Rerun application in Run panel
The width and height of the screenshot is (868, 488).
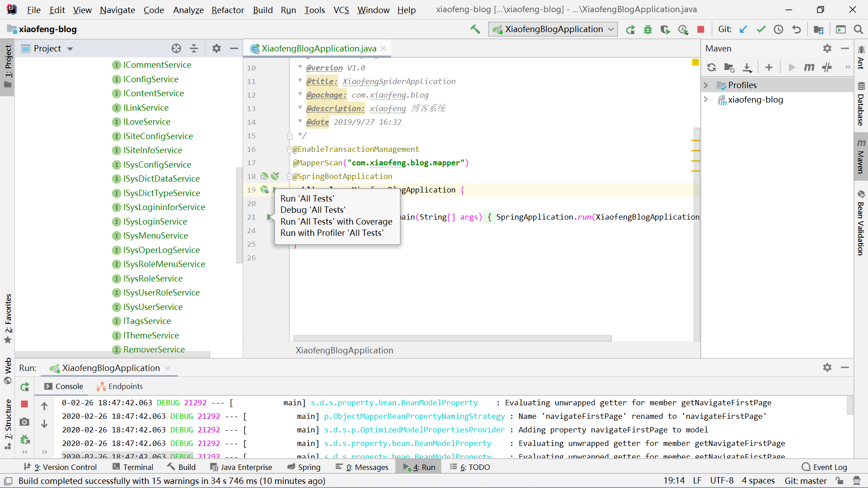25,387
